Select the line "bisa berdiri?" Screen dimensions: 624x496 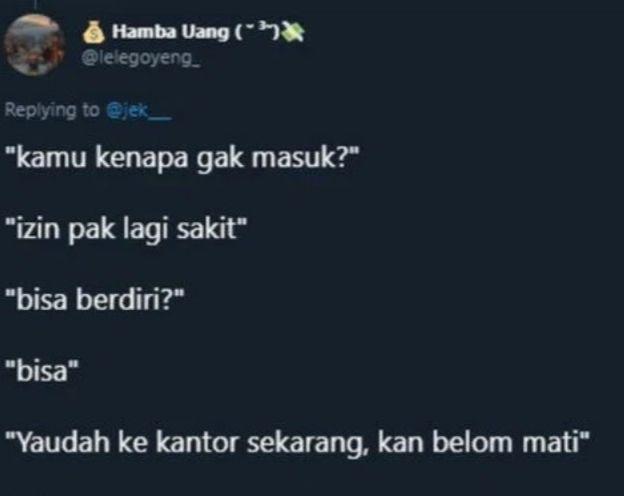(x=96, y=299)
